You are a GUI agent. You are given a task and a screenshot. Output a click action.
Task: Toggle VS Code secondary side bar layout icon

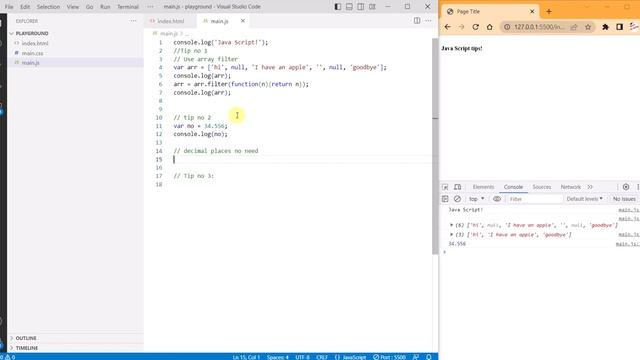pos(360,7)
